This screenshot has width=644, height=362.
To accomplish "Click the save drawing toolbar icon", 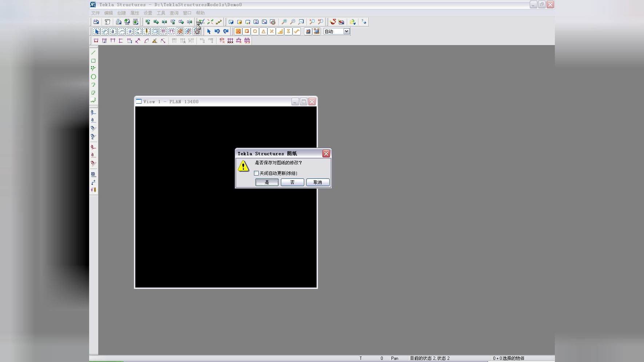I will [x=96, y=22].
